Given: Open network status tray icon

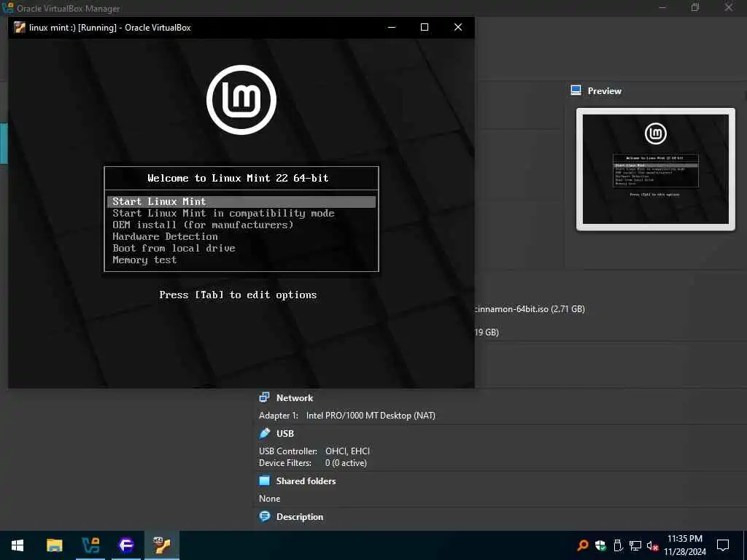Looking at the screenshot, I should click(x=635, y=545).
